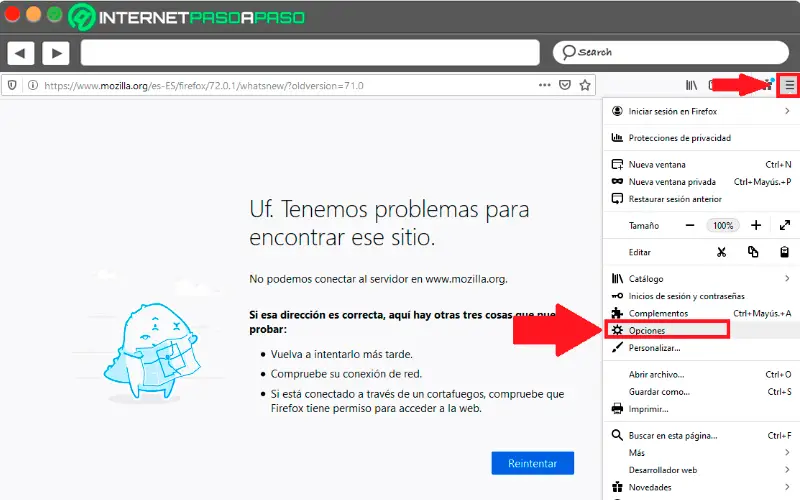Click the cut scissors icon
The width and height of the screenshot is (800, 500).
coord(721,252)
